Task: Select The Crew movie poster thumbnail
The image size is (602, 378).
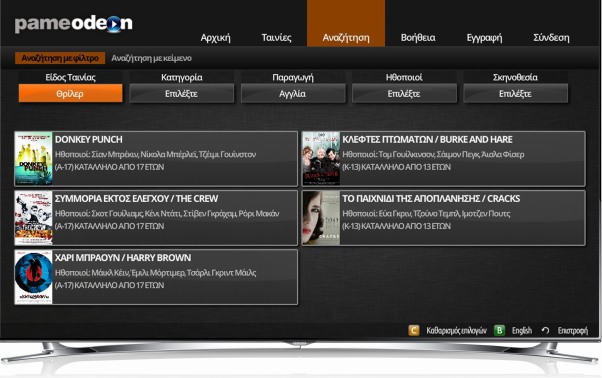Action: click(x=33, y=218)
